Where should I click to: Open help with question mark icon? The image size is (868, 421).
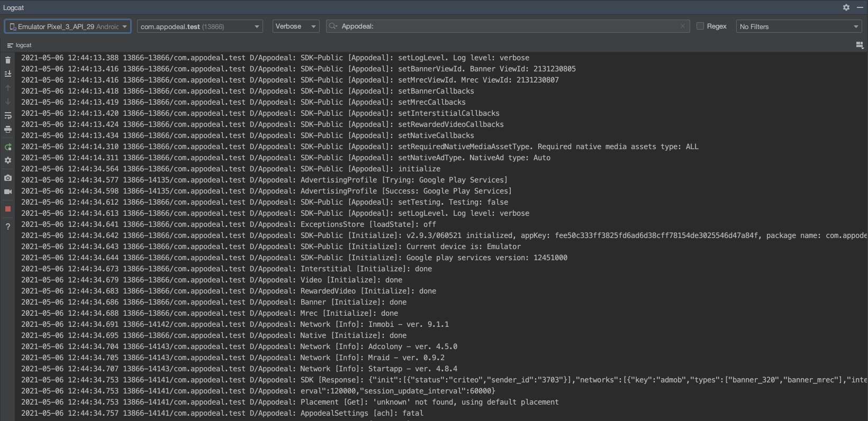click(8, 226)
